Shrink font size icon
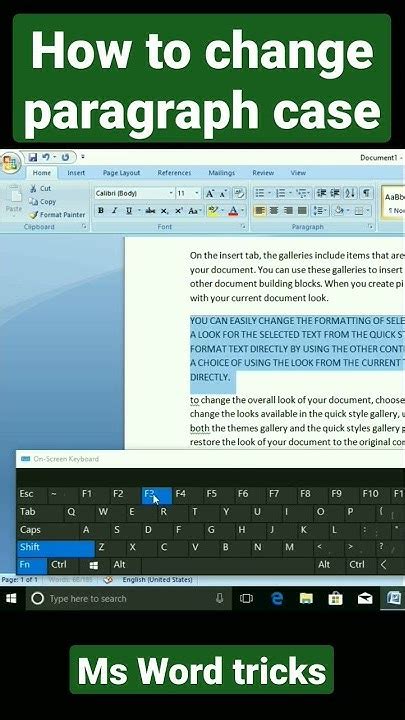The height and width of the screenshot is (720, 405). click(223, 193)
